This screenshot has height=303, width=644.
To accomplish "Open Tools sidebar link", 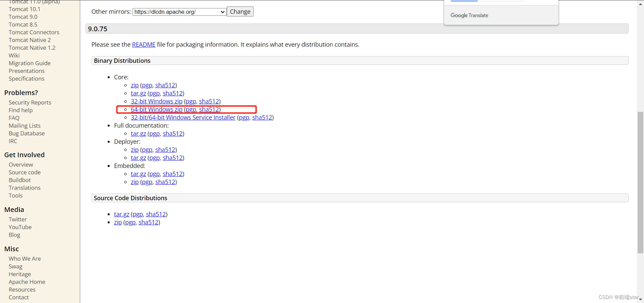I will [x=16, y=196].
